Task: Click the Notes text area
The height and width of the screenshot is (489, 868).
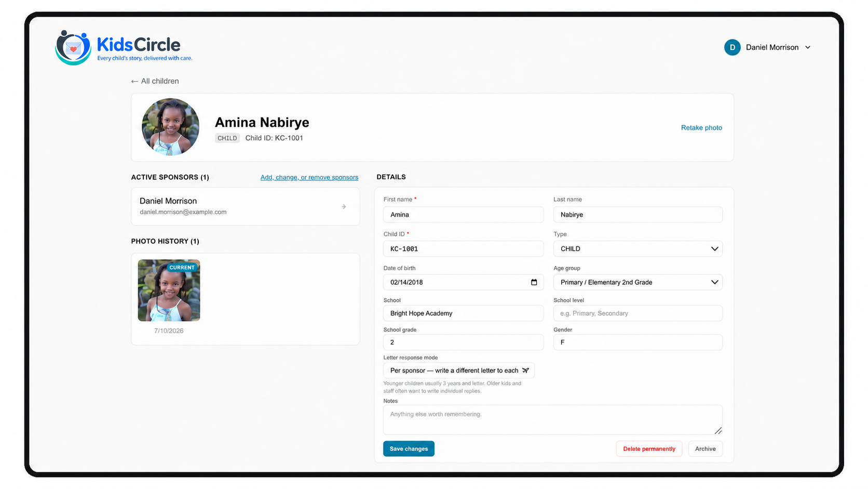Action: pyautogui.click(x=552, y=420)
